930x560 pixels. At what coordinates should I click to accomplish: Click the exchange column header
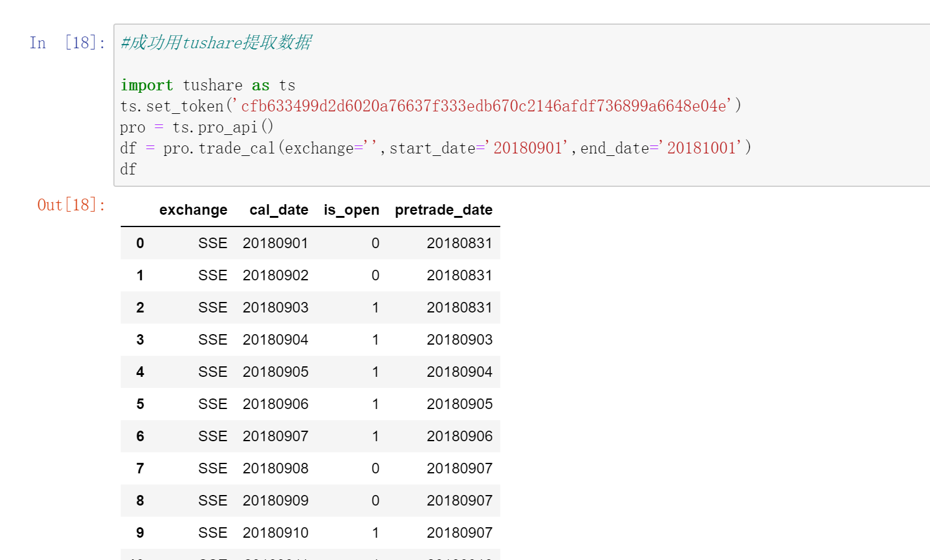pos(193,210)
